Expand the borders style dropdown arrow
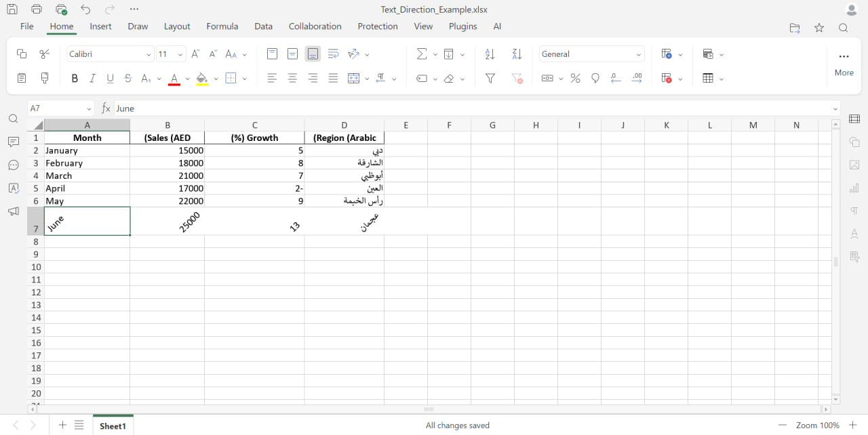The height and width of the screenshot is (435, 868). coord(244,78)
